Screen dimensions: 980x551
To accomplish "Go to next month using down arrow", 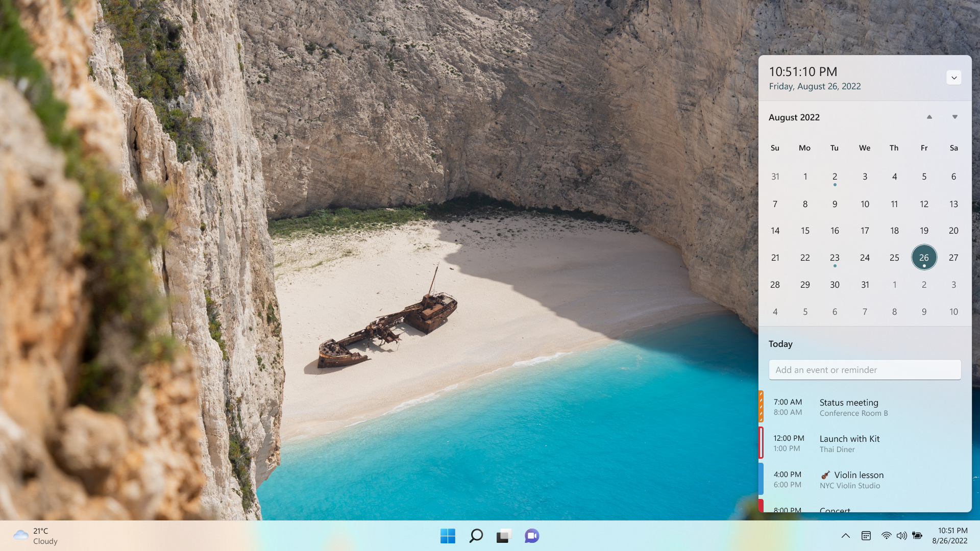I will pyautogui.click(x=954, y=117).
